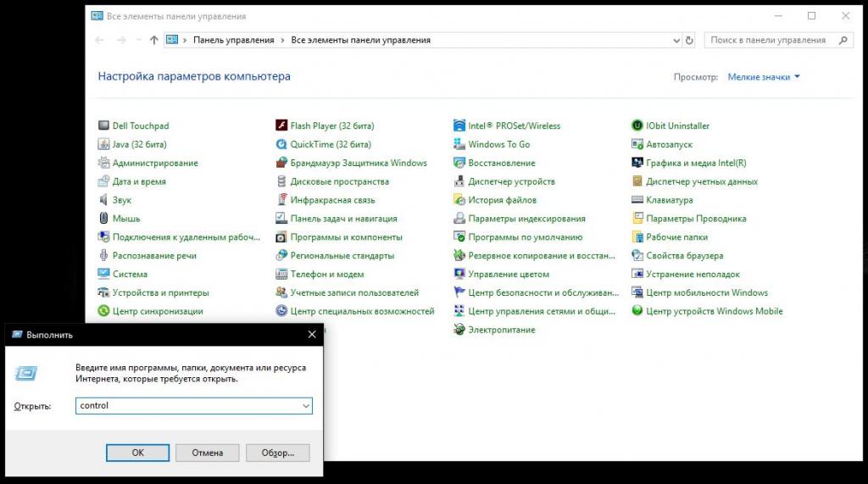Click the search magnifier icon

click(843, 41)
